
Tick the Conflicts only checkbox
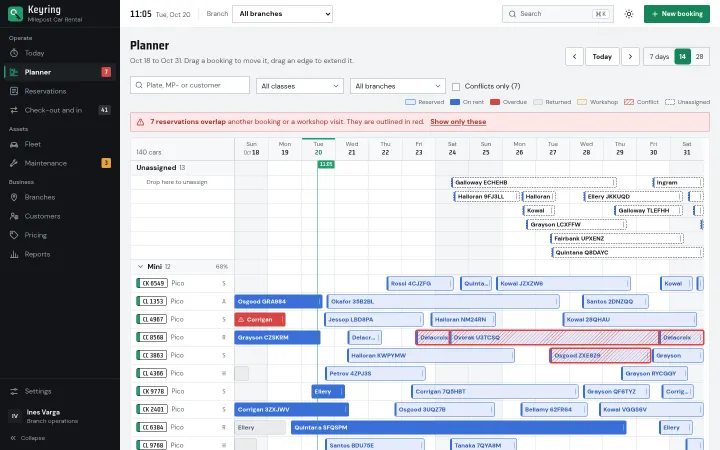pyautogui.click(x=456, y=86)
